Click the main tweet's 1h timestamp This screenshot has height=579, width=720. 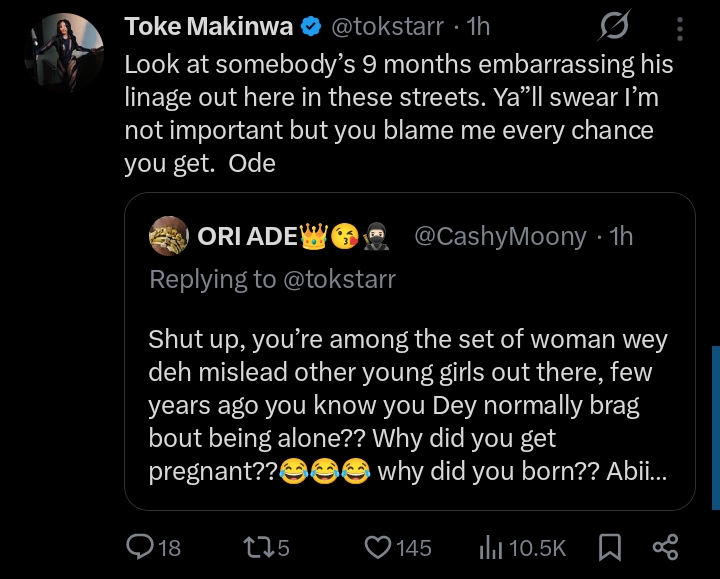point(477,27)
